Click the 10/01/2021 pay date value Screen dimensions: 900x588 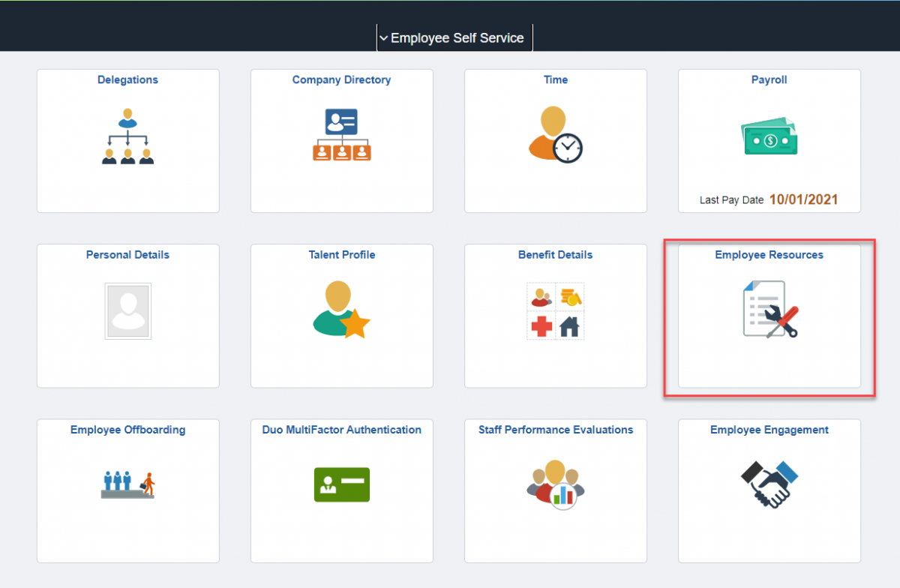click(804, 199)
